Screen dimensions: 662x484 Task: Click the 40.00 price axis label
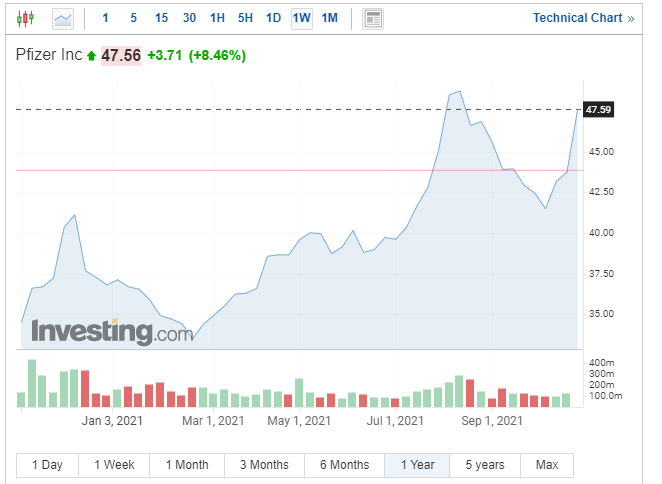coord(602,233)
